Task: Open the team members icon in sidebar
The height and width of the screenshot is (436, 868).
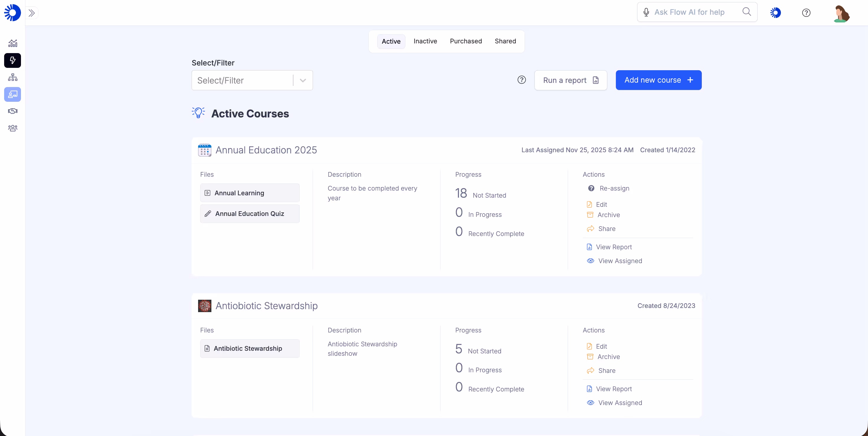Action: (12, 128)
